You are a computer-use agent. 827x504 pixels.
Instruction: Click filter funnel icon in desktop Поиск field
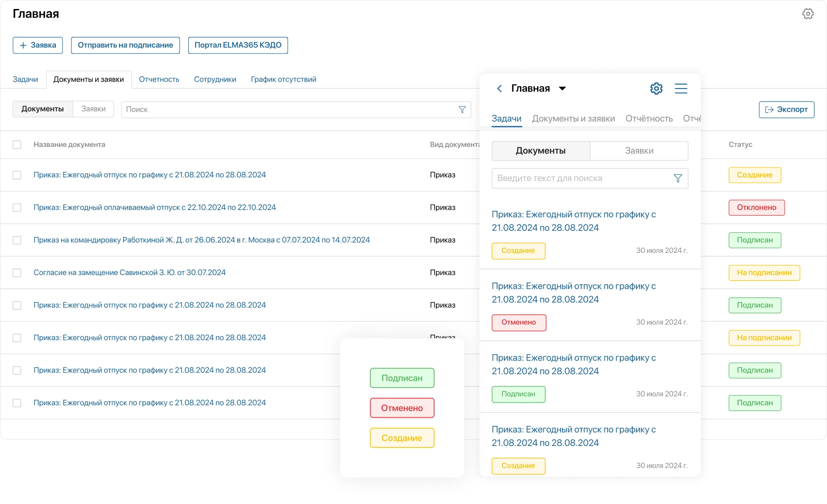[462, 110]
